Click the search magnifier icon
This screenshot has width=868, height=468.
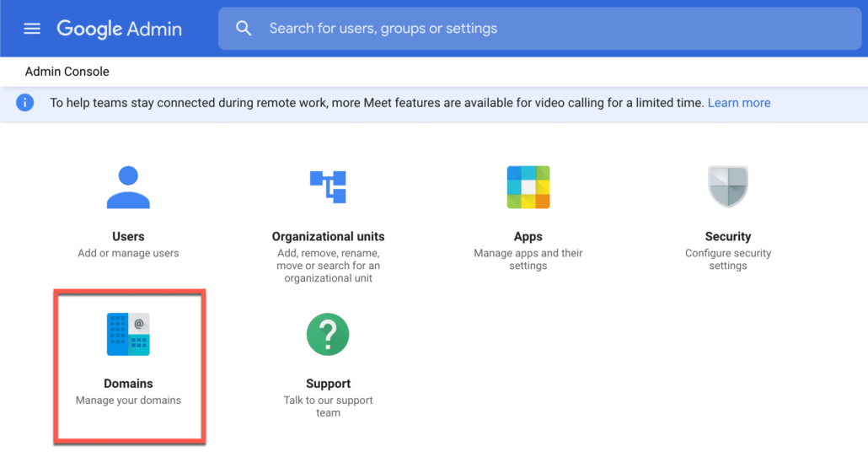244,28
